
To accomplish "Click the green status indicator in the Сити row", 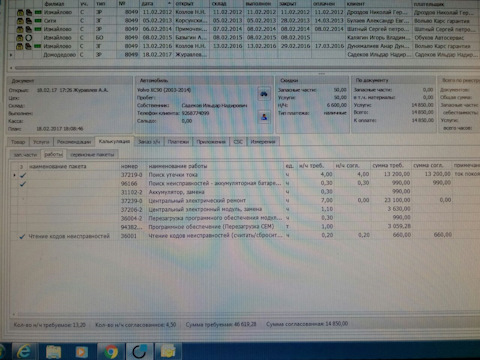I will click(38, 21).
